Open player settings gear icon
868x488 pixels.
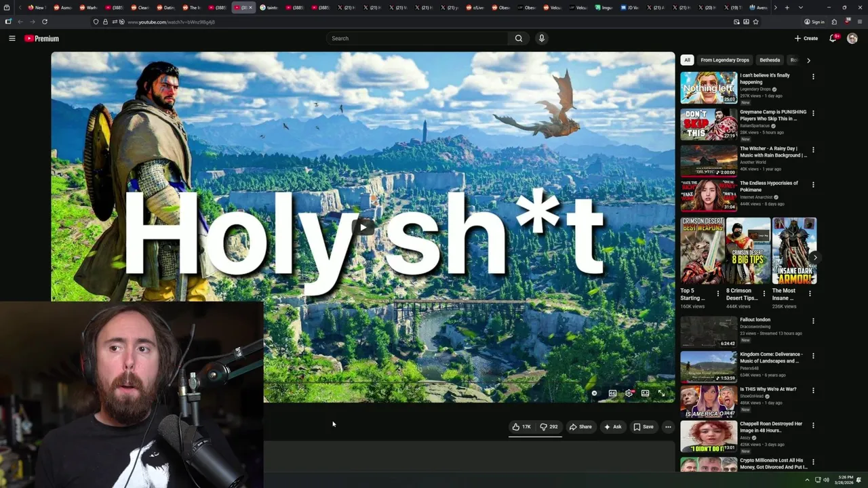pos(629,393)
